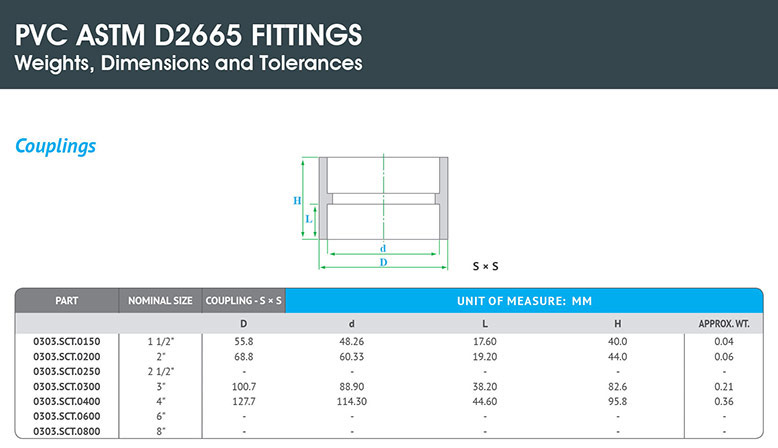Select part number 0303.SCT.0400

pyautogui.click(x=66, y=401)
